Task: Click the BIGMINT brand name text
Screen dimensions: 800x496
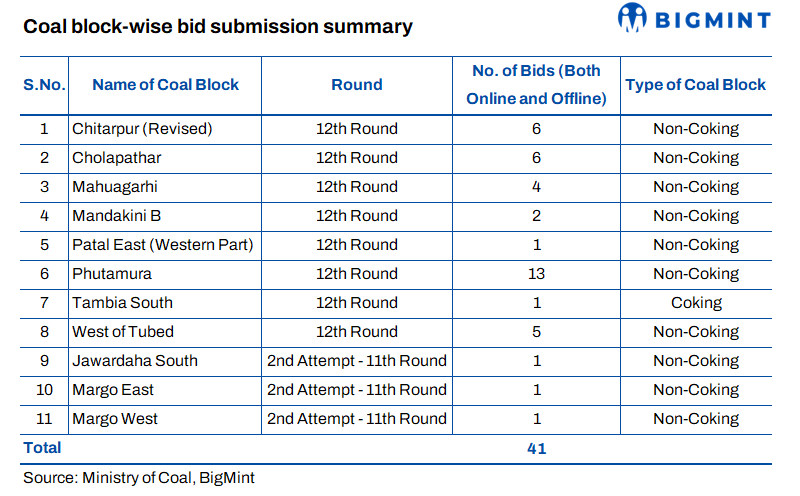Action: tap(711, 19)
